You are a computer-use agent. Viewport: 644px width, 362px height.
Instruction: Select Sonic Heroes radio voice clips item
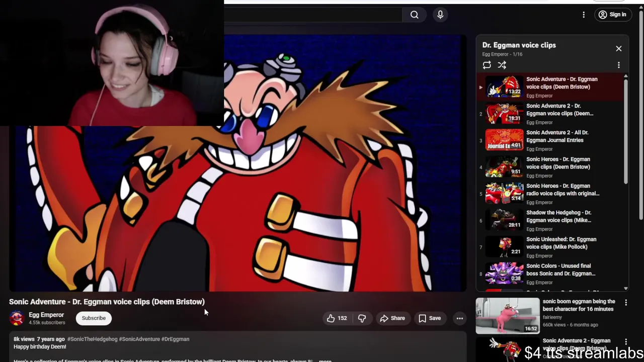click(x=550, y=194)
